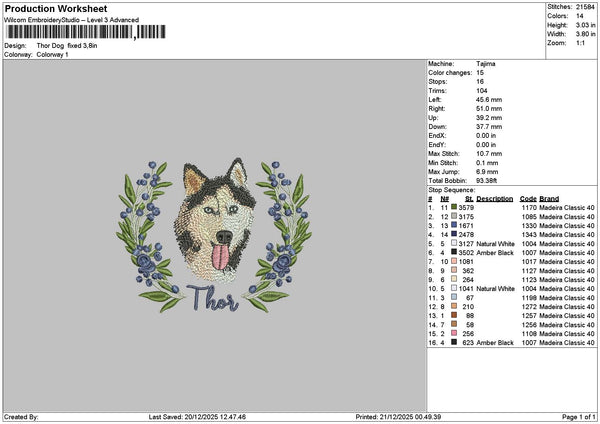Select the Min Stitch value "0.1 mm"
Image resolution: width=600 pixels, height=424 pixels.
(487, 163)
